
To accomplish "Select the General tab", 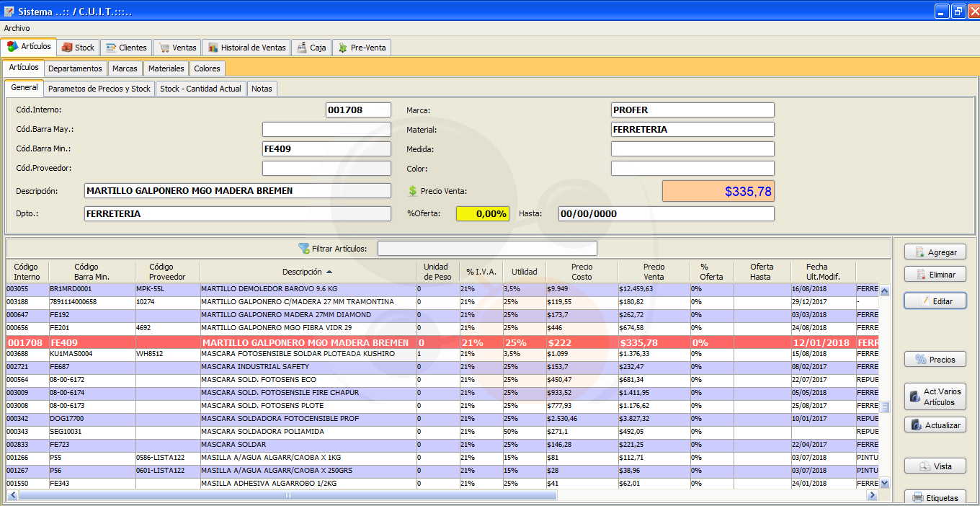I will point(24,88).
